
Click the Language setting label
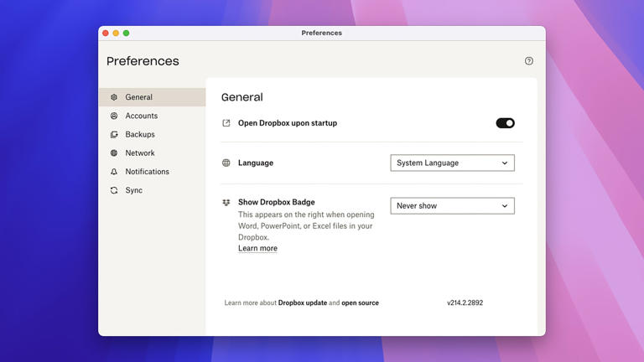coord(256,163)
